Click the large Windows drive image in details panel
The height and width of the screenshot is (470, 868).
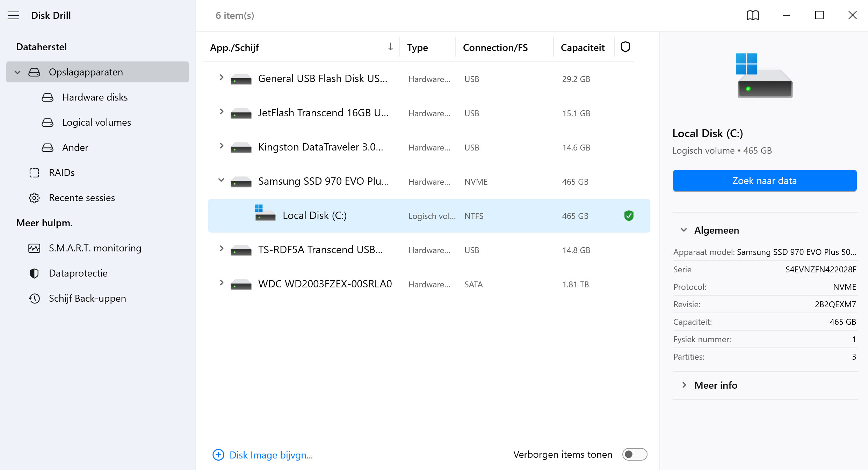(x=764, y=75)
